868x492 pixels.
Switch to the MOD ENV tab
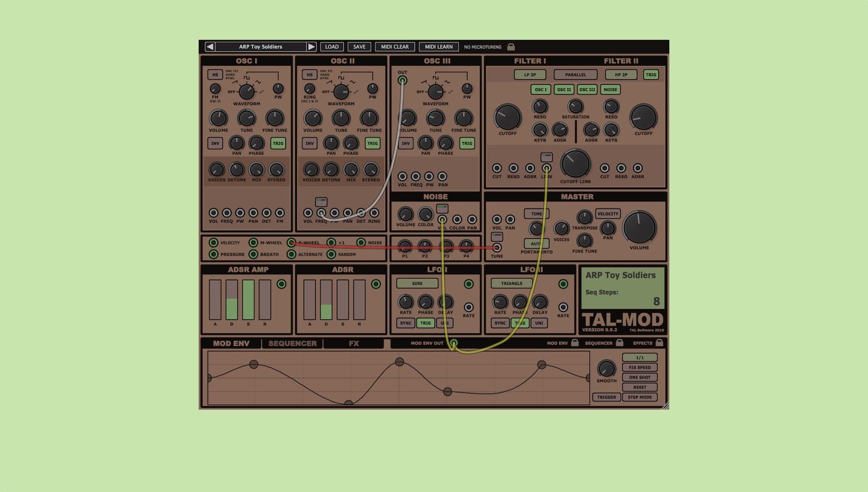[231, 344]
